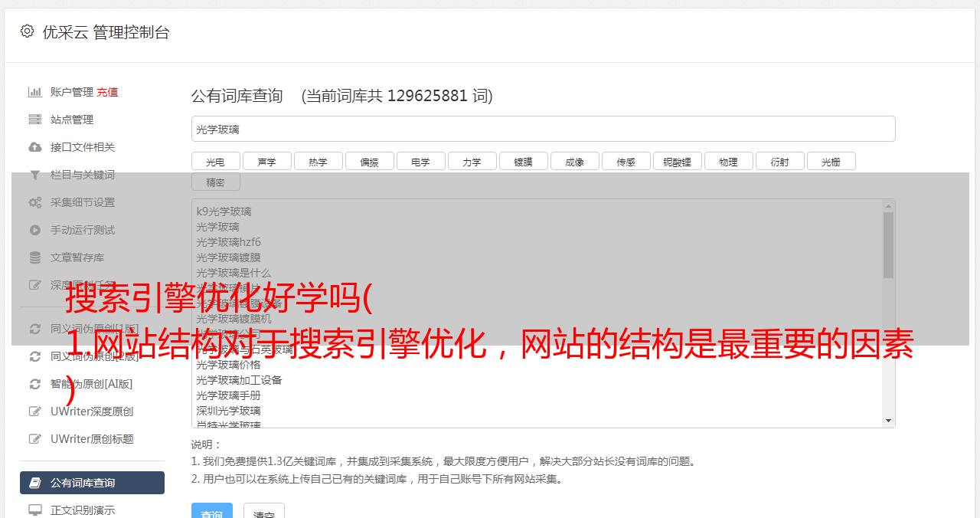Select the 铌酸锂 tag button
This screenshot has height=518, width=980.
[x=677, y=161]
